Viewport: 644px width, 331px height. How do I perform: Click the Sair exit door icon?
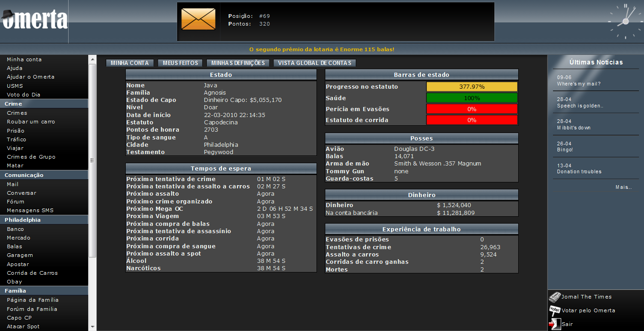pos(554,324)
